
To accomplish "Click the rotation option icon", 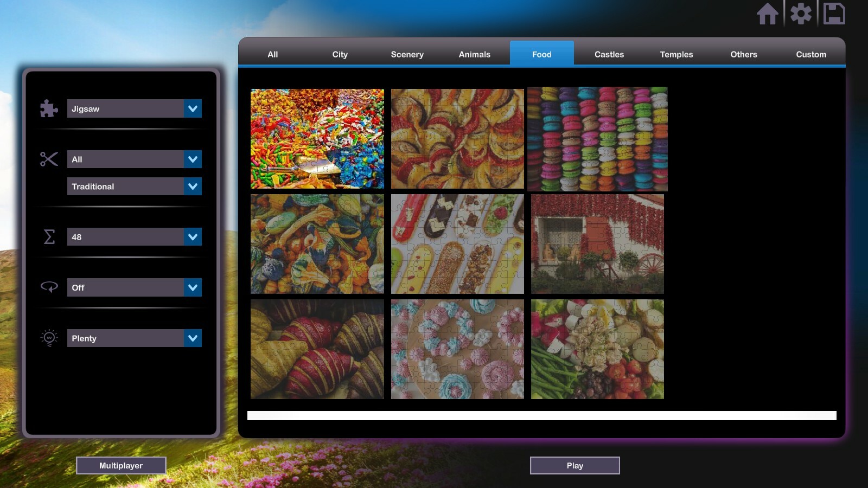I will pyautogui.click(x=48, y=287).
